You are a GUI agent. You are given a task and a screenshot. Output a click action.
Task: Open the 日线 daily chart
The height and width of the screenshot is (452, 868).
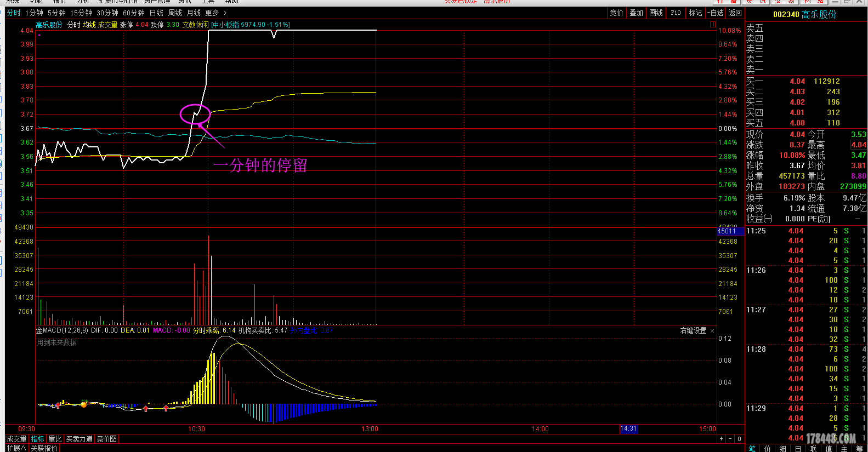coord(157,13)
